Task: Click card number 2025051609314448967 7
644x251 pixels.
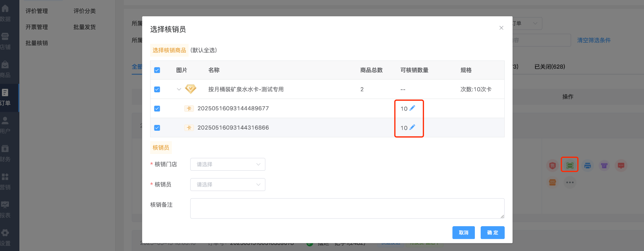Action: [233, 108]
